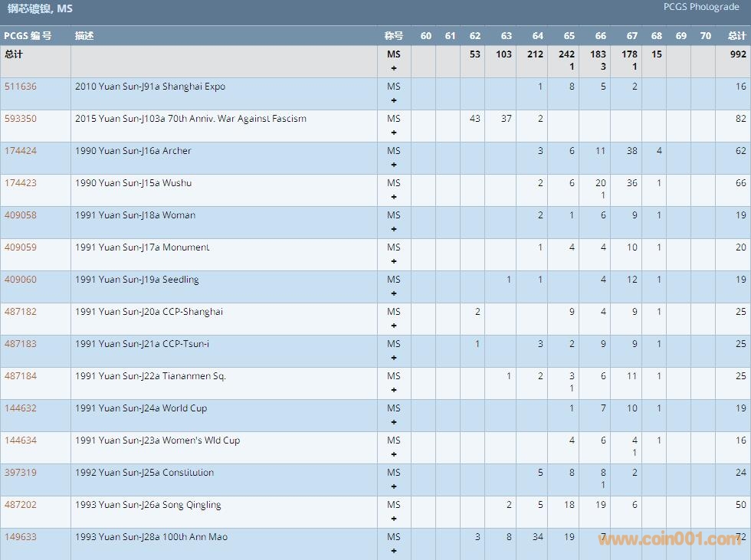Expand plus icon in the 总计 totals row

tap(394, 68)
